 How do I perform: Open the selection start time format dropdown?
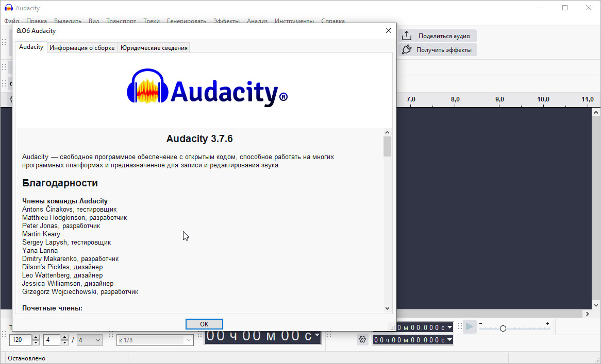point(449,327)
